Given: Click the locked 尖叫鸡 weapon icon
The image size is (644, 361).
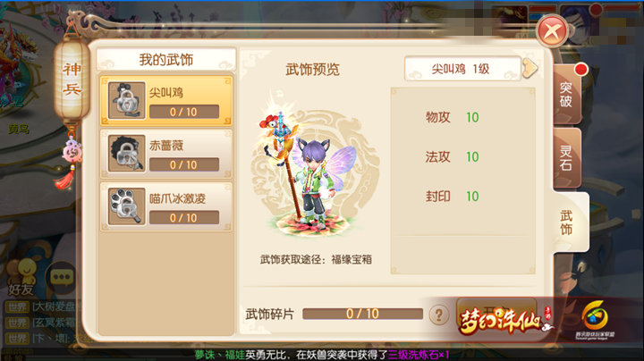Looking at the screenshot, I should pos(126,100).
